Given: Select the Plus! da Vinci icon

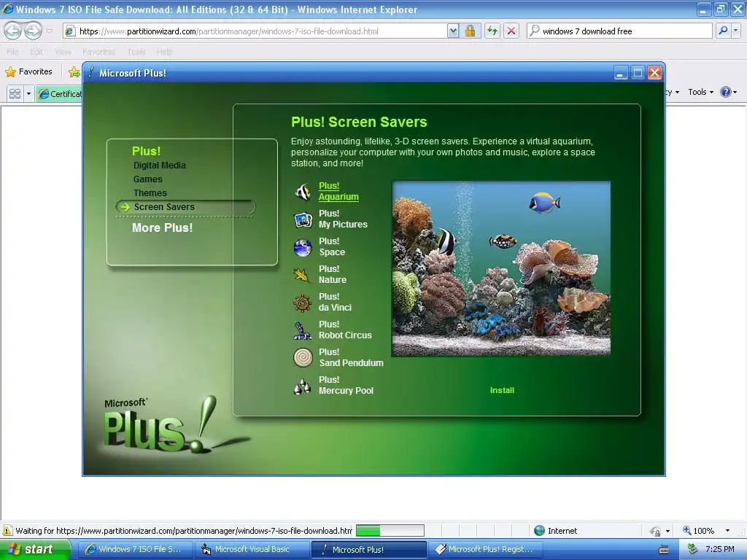Looking at the screenshot, I should click(303, 303).
